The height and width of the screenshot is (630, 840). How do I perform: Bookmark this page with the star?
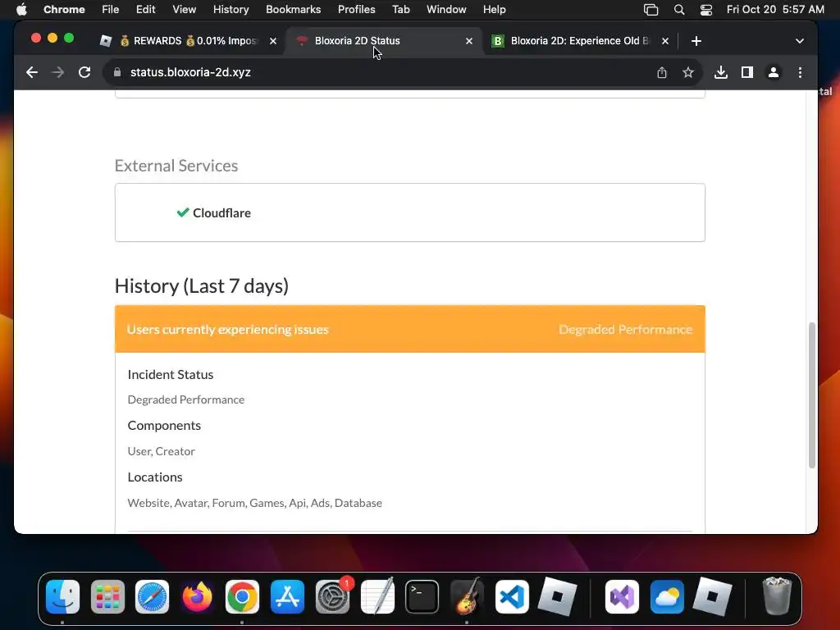pyautogui.click(x=688, y=72)
